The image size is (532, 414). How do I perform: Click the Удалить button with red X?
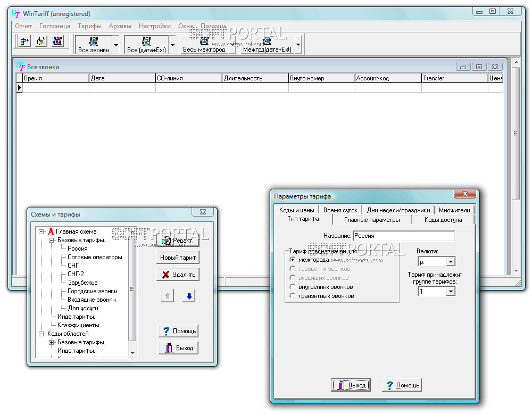click(x=178, y=275)
